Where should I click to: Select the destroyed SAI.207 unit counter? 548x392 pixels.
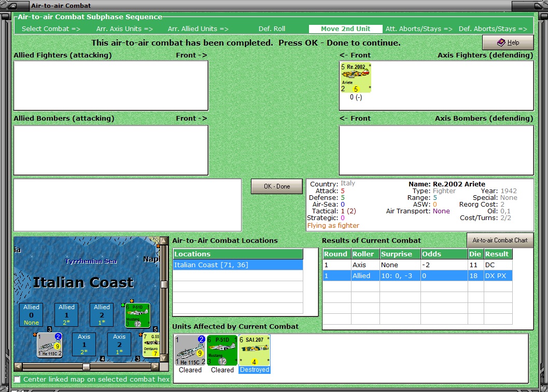[x=255, y=350]
